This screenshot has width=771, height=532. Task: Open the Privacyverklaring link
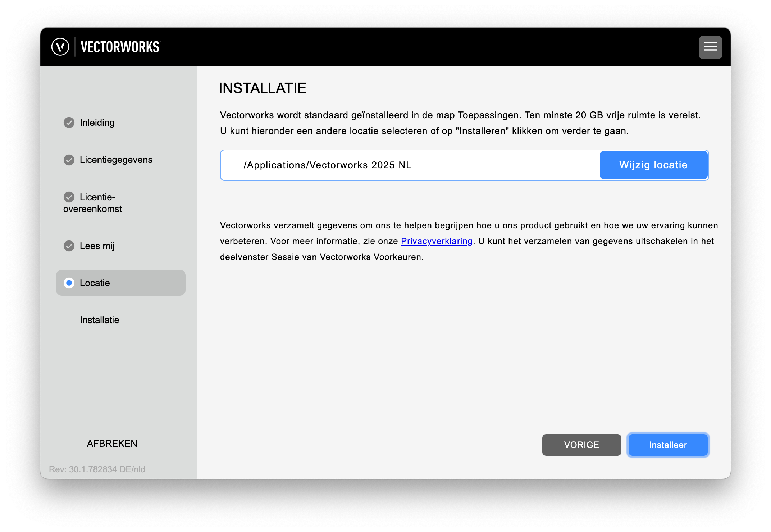click(437, 241)
